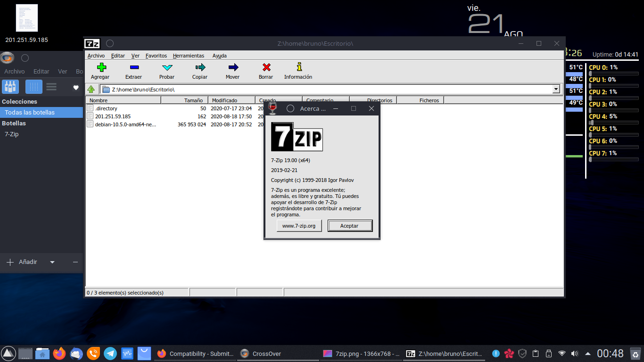644x362 pixels.
Task: Open the Editar menu in 7-Zip
Action: (118, 56)
